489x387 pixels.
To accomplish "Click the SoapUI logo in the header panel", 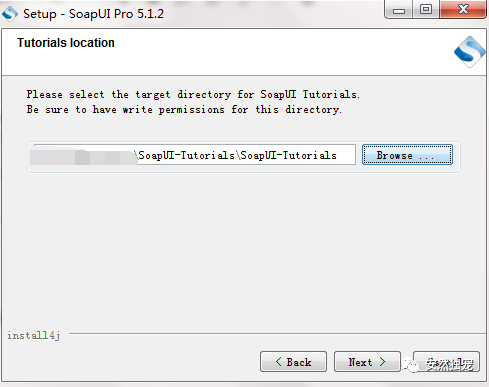I will [x=469, y=52].
